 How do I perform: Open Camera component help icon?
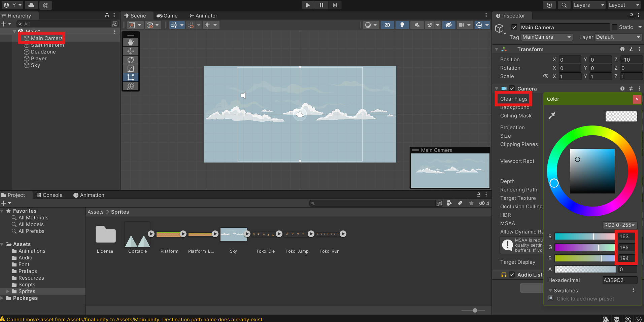coord(622,88)
